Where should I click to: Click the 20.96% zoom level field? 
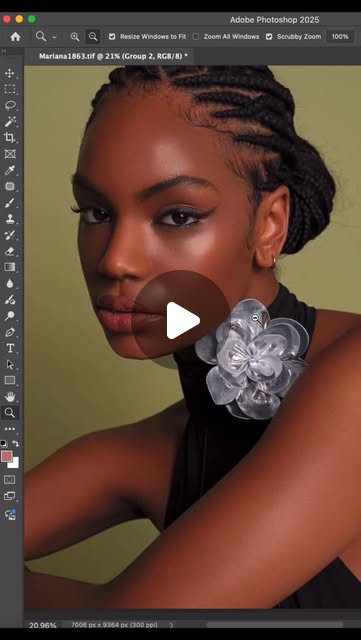click(x=42, y=625)
